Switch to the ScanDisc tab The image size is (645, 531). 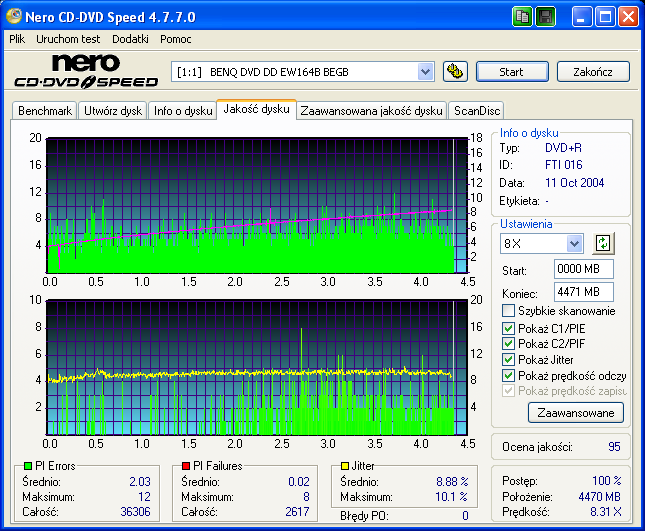477,111
